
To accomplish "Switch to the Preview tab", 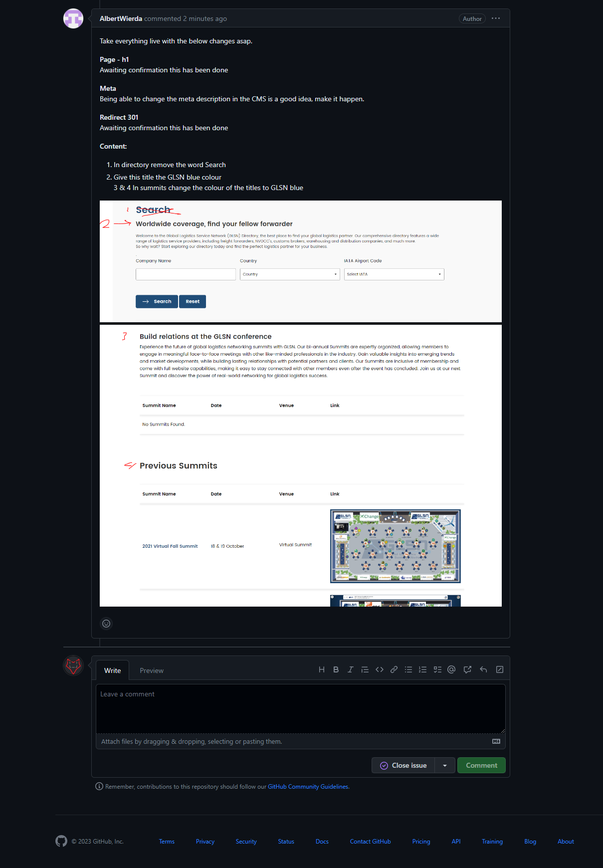I will coord(152,670).
